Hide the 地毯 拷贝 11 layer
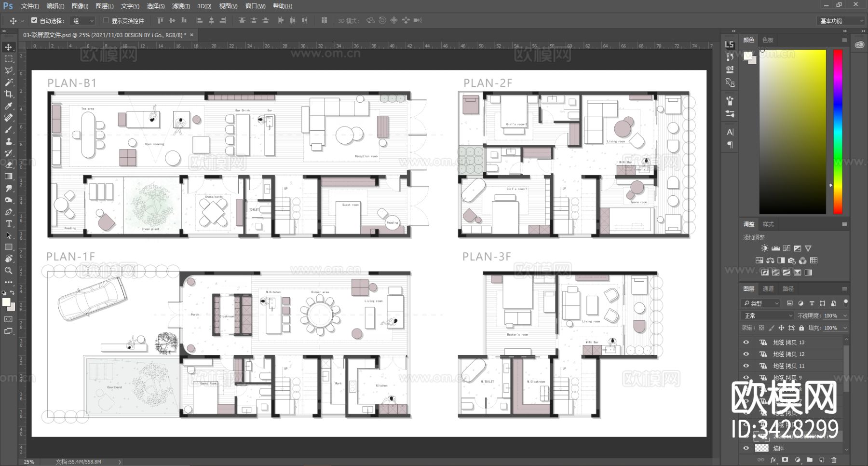The height and width of the screenshot is (466, 868). [x=746, y=366]
